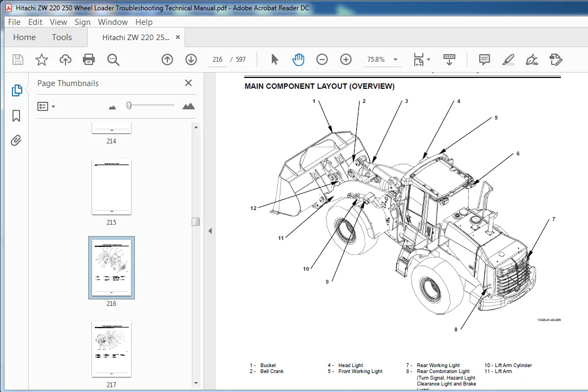Screen dimensions: 588x392
Task: Switch to the Tools tab
Action: (x=62, y=37)
